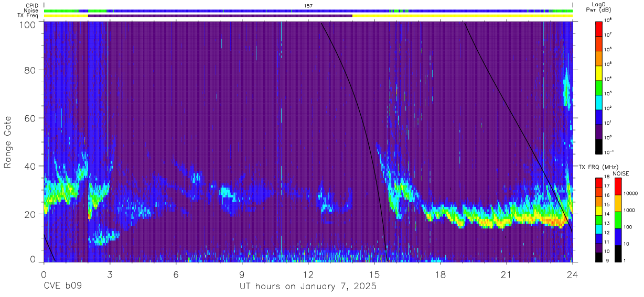Click the 10^6 label on the power colorbar
The image size is (644, 297).
tap(608, 49)
